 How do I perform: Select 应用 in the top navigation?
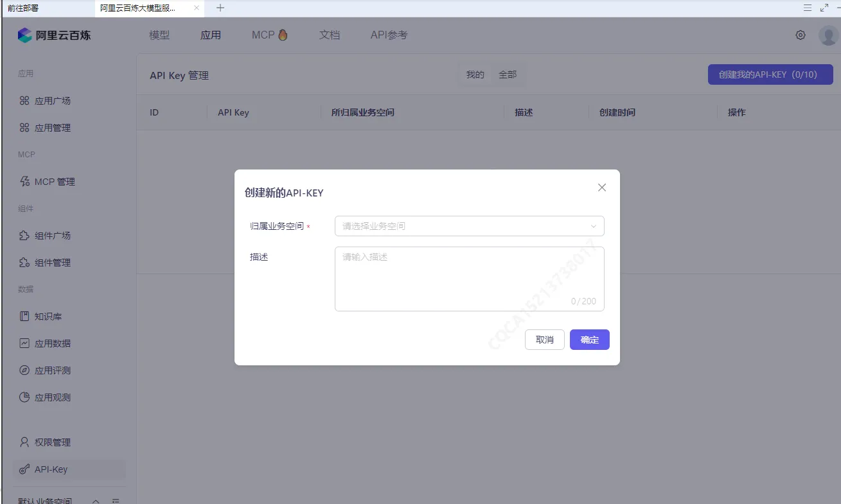click(x=211, y=35)
